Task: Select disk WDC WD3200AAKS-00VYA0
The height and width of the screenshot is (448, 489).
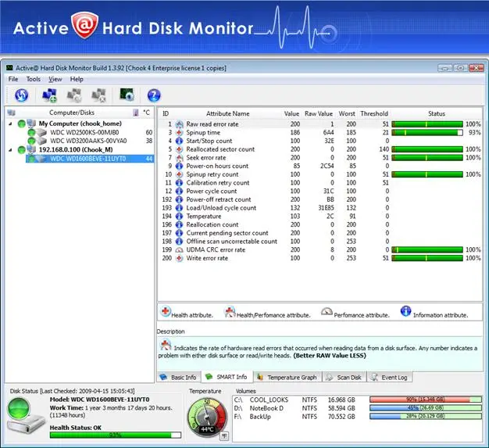Action: click(88, 141)
